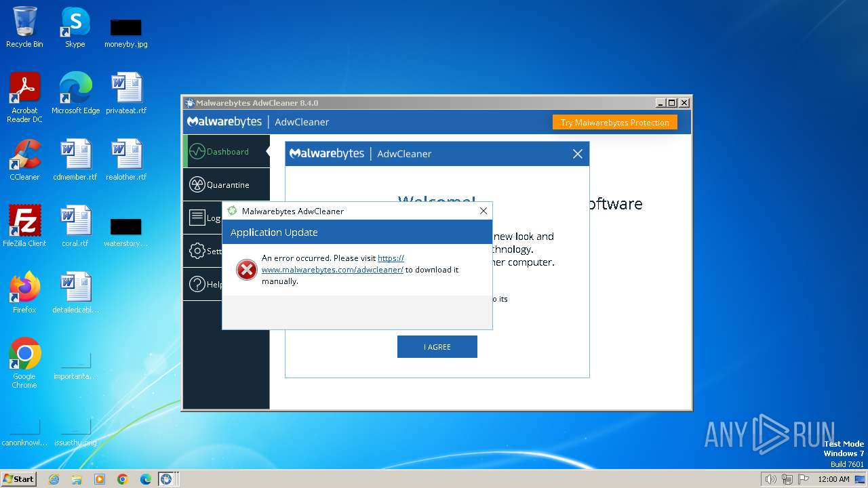Select the Recycle Bin desktop icon
This screenshot has width=868, height=488.
pos(24,28)
